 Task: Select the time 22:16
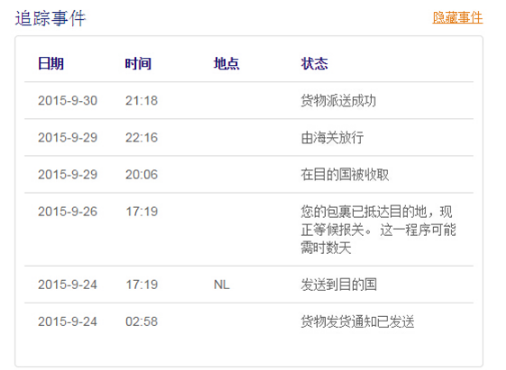coord(141,138)
